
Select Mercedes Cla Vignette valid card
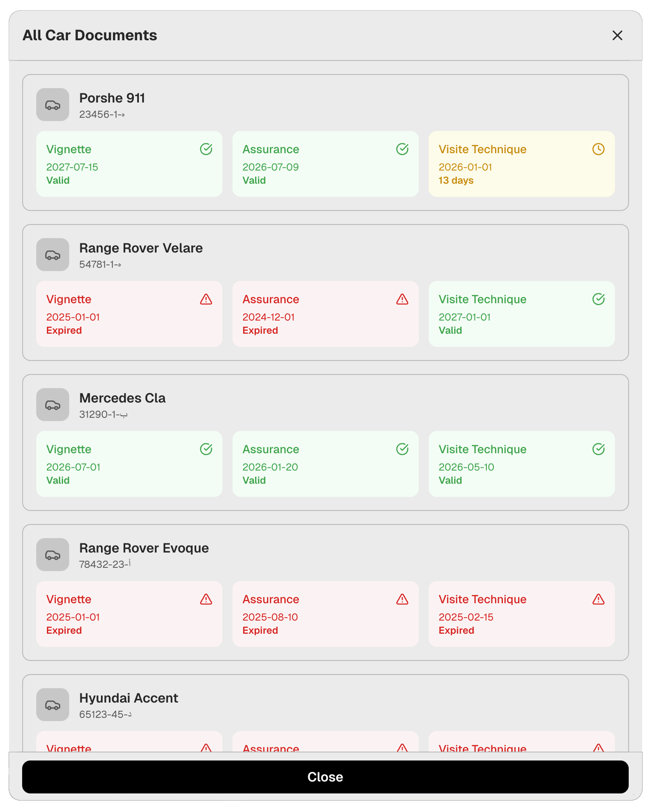tap(129, 464)
